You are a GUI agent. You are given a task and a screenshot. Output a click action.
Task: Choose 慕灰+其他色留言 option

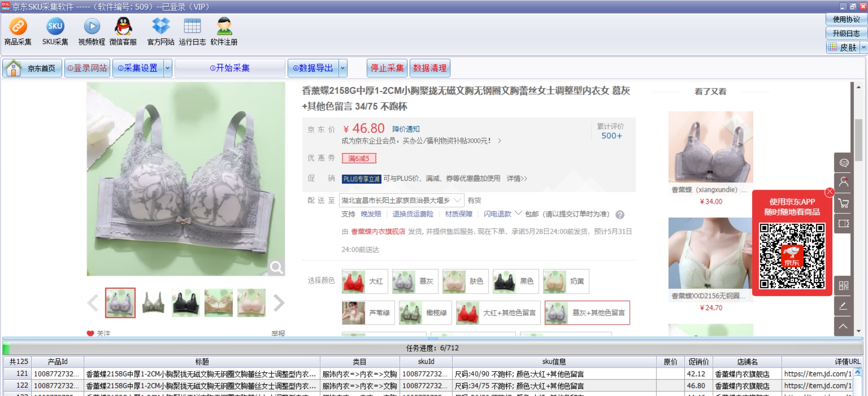[587, 313]
